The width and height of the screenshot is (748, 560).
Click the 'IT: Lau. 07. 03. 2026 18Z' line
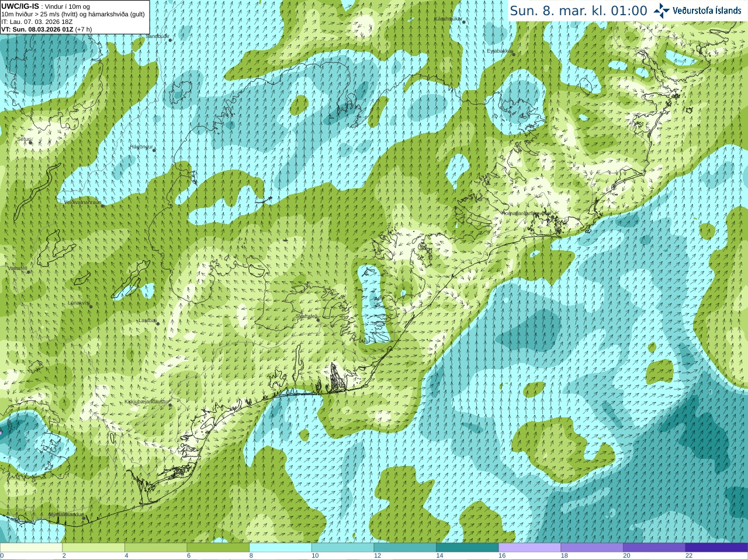click(37, 22)
